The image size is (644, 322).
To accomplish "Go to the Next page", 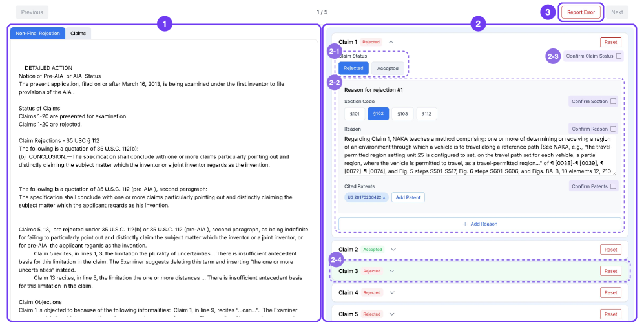I will coord(617,12).
